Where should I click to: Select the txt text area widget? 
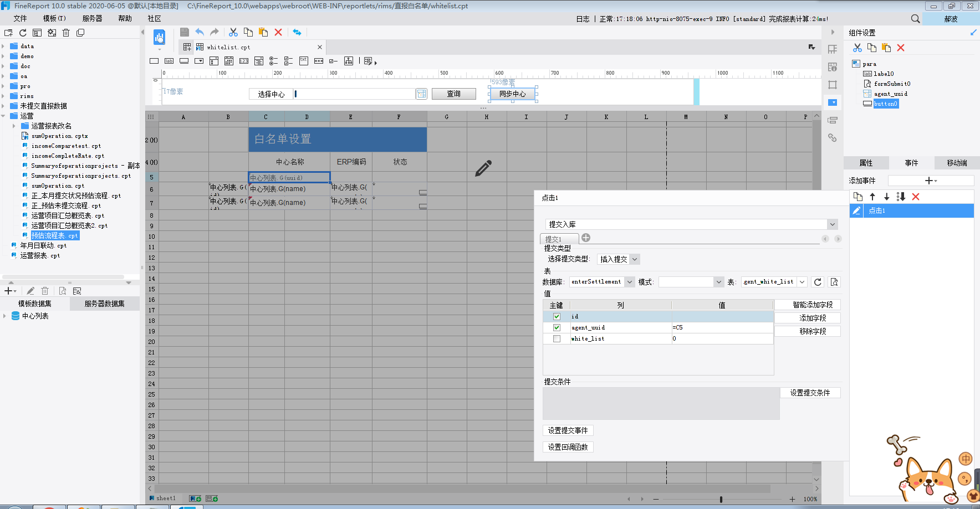304,61
